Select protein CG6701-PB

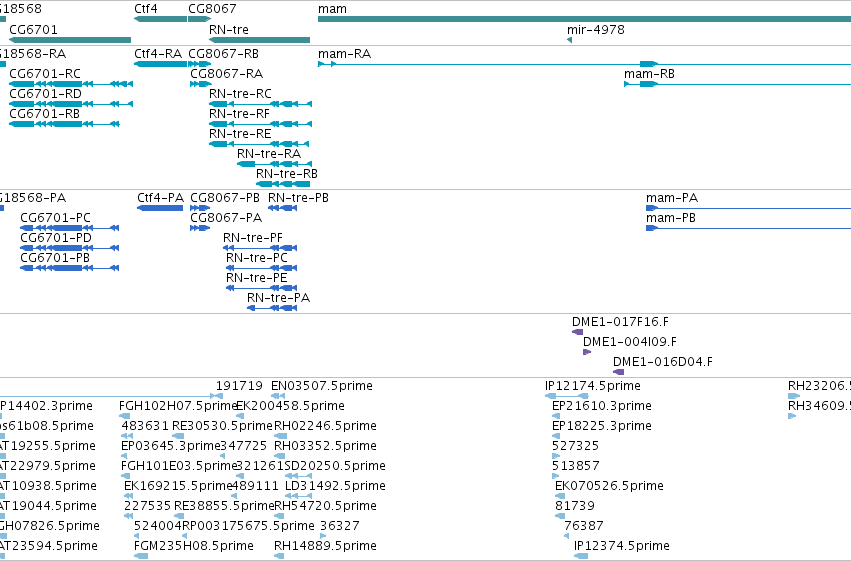(55, 258)
